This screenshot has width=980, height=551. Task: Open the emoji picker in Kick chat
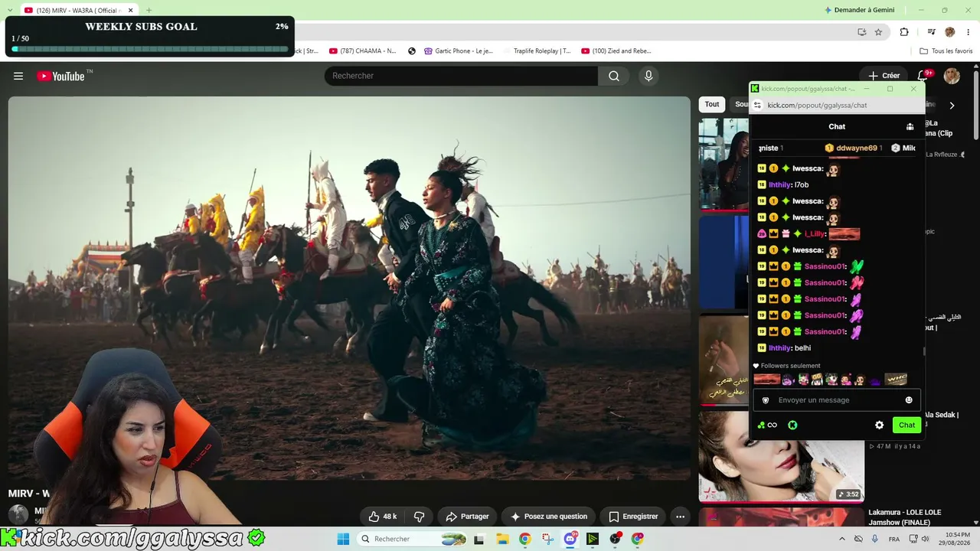(909, 400)
